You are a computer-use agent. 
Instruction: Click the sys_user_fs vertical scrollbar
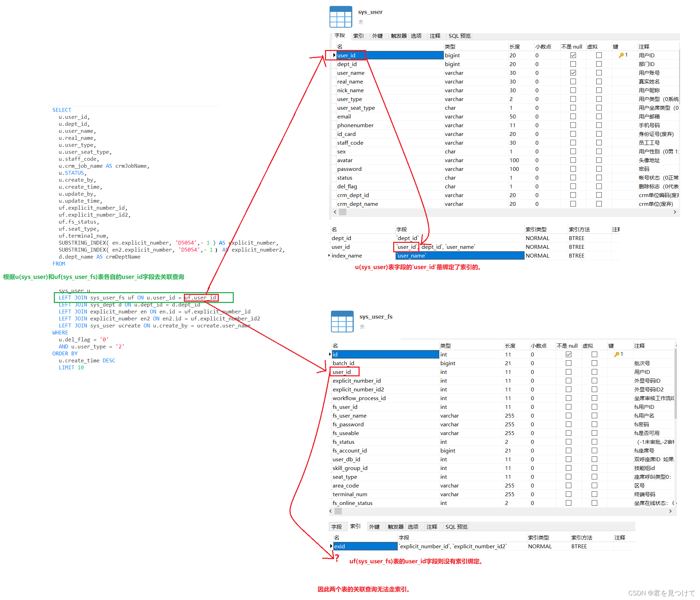(x=675, y=384)
